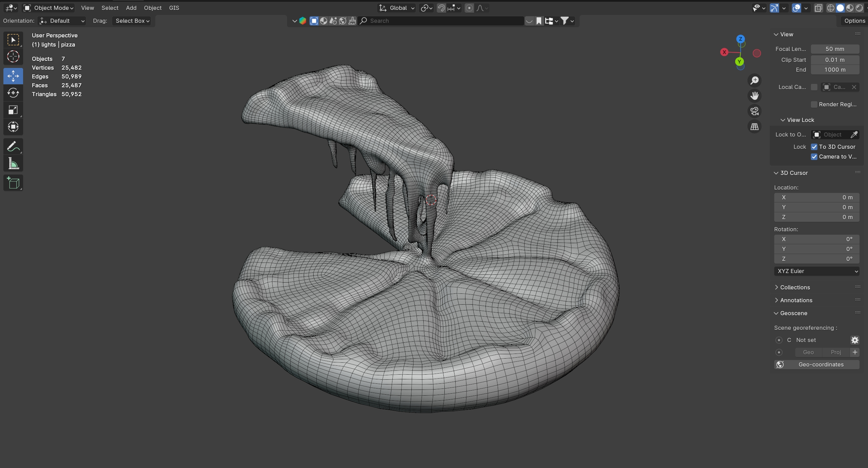This screenshot has width=868, height=468.
Task: Click the pan view hand icon
Action: (x=754, y=96)
